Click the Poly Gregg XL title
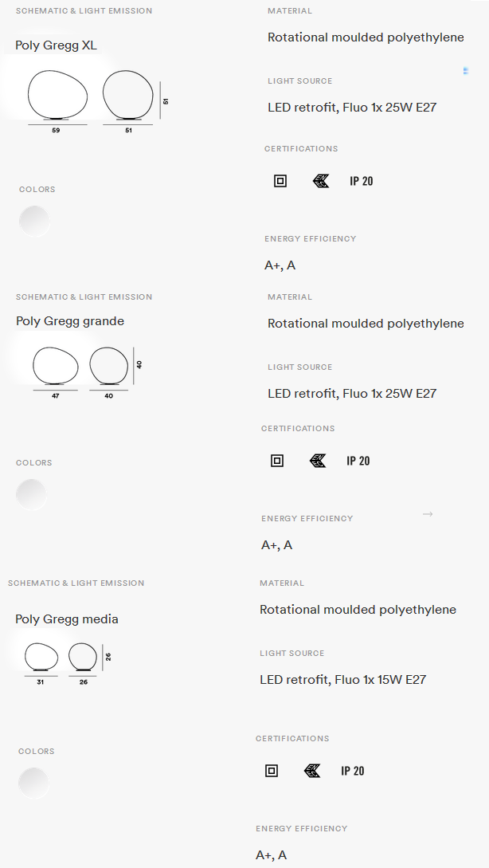The width and height of the screenshot is (489, 868). 56,45
